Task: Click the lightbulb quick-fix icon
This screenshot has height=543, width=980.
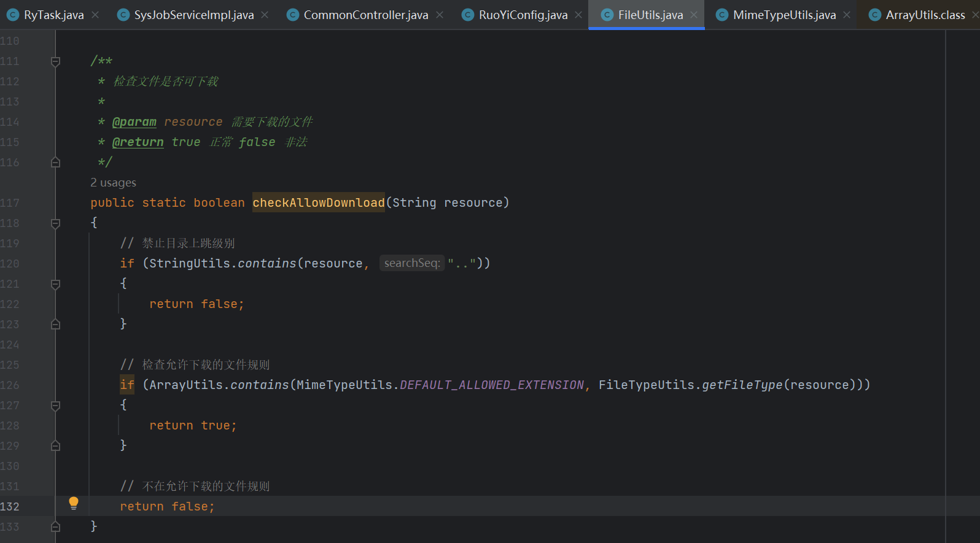Action: tap(74, 504)
